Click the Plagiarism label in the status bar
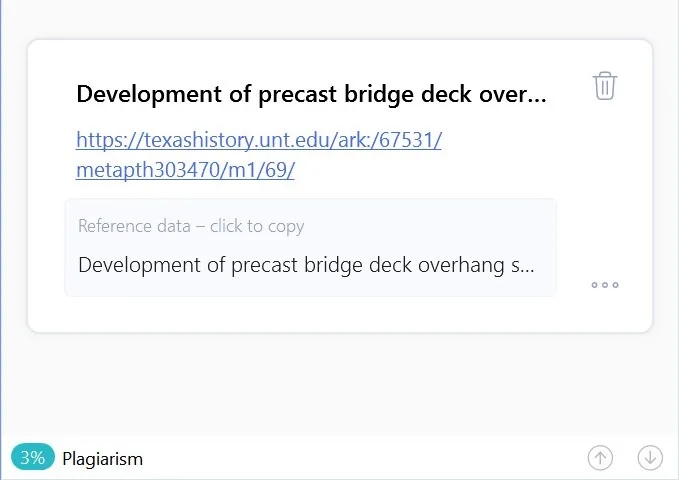 pyautogui.click(x=102, y=459)
